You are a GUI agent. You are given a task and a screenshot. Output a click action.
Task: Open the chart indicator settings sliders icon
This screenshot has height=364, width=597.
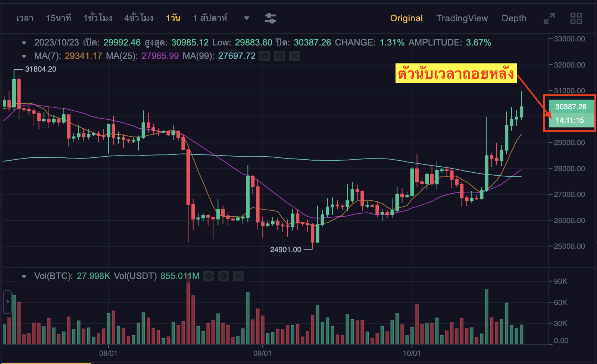coord(270,18)
